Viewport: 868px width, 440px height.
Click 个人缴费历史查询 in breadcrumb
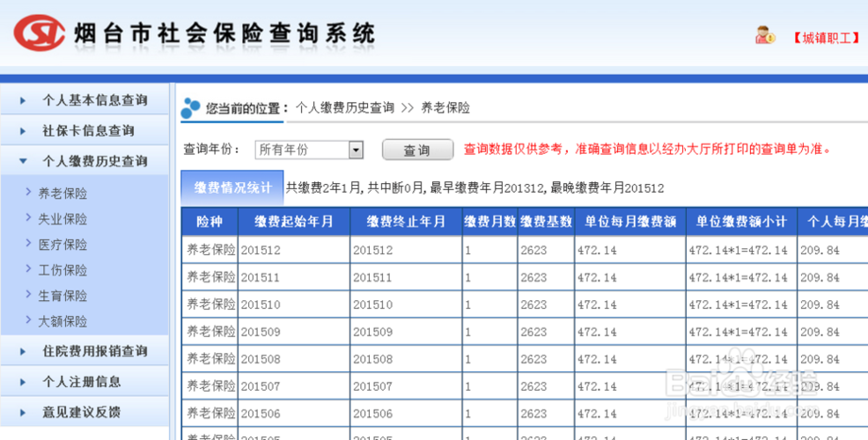pos(345,107)
